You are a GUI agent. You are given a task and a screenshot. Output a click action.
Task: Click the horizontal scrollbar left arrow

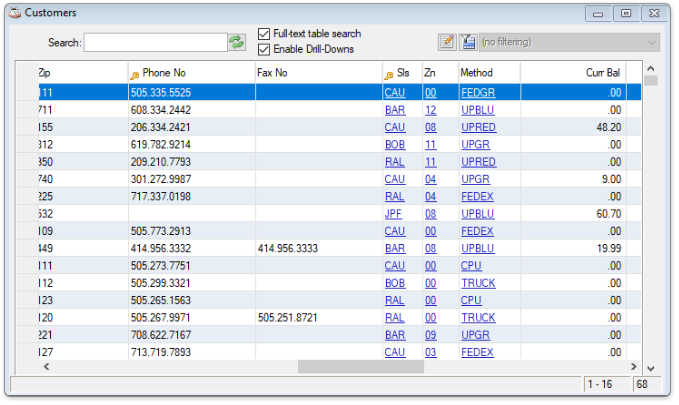[x=45, y=367]
